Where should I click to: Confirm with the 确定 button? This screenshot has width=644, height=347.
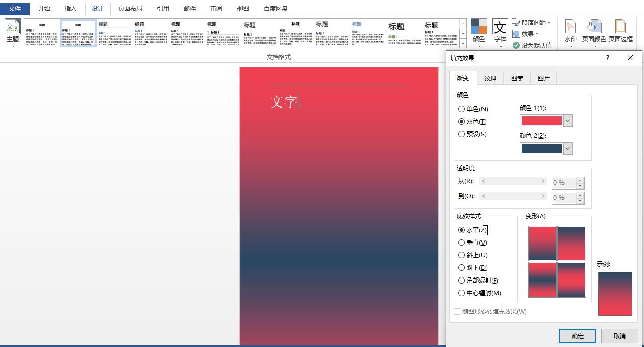click(578, 336)
